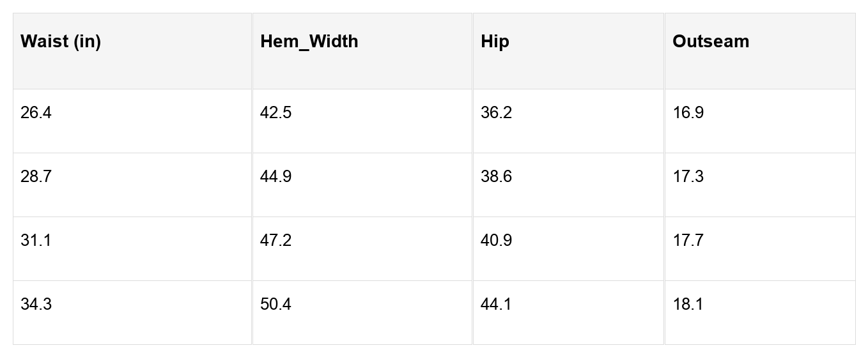Image resolution: width=868 pixels, height=357 pixels.
Task: Click the Hip column header
Action: 495,42
